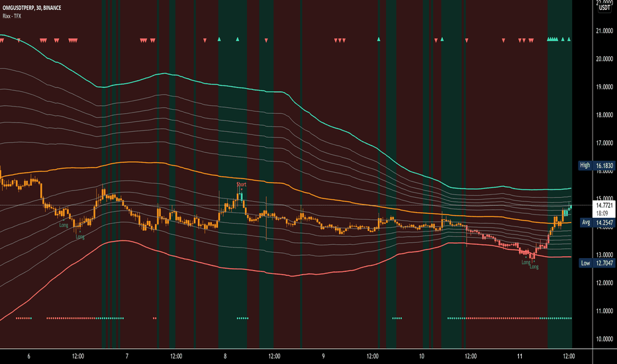
Task: Click date 9 on time axis
Action: click(324, 356)
